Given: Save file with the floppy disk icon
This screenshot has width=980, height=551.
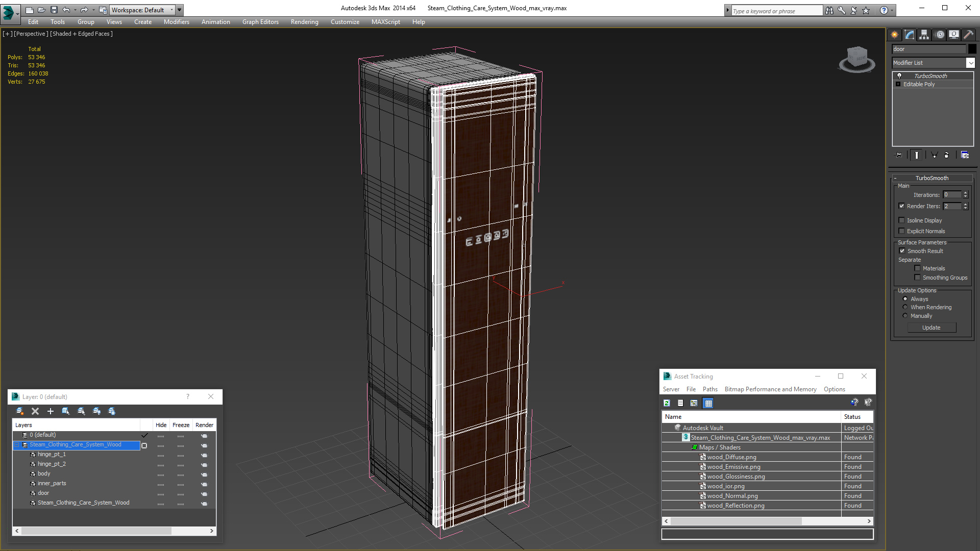Looking at the screenshot, I should pyautogui.click(x=54, y=10).
